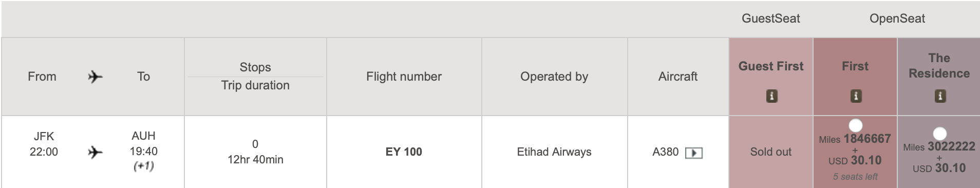This screenshot has height=188, width=980.
Task: Click the GuestSeat tab header
Action: point(770,18)
